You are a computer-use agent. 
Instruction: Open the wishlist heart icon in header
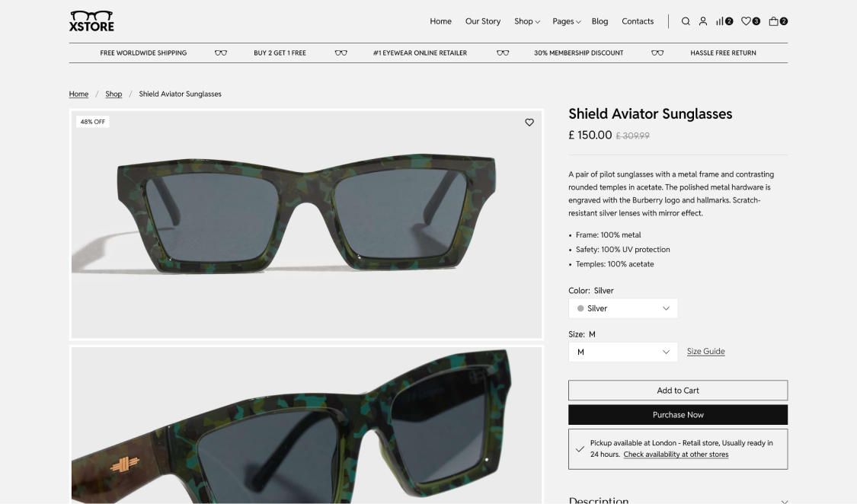[x=750, y=21]
